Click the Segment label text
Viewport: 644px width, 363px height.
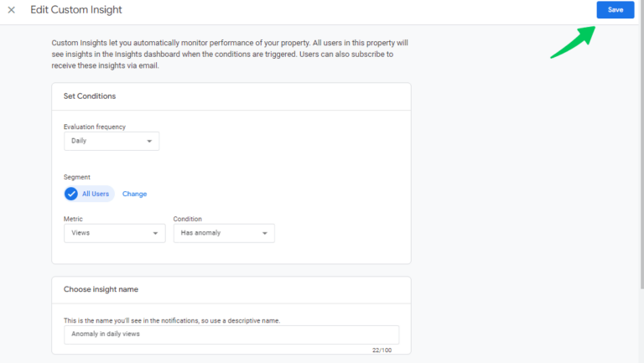coord(77,177)
